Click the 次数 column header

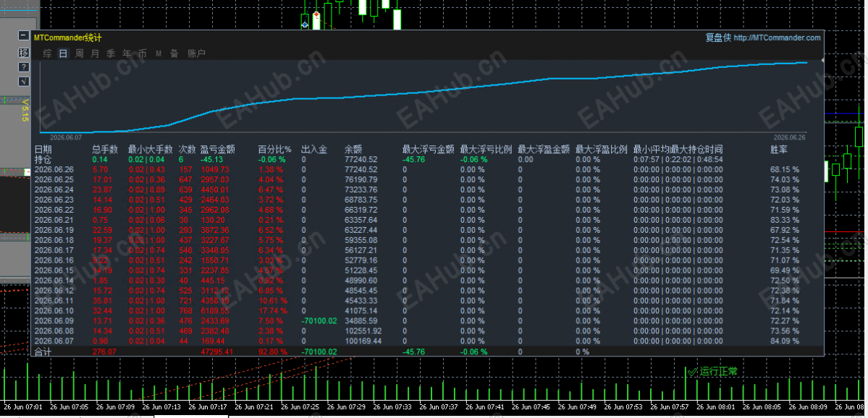[x=187, y=149]
